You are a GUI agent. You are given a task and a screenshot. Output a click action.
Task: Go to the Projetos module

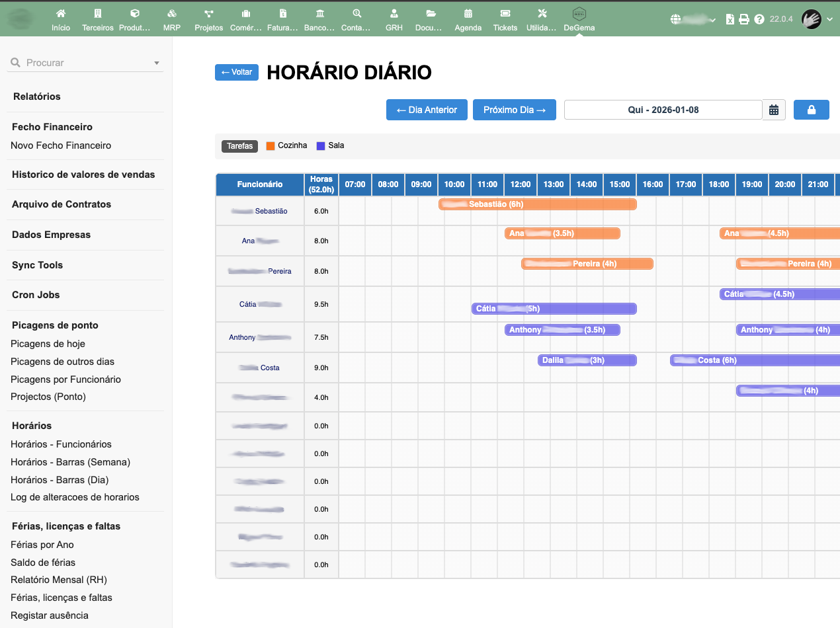[208, 19]
